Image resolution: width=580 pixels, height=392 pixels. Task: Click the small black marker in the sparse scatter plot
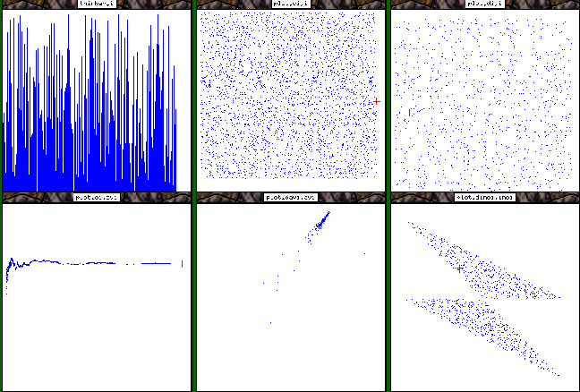pyautogui.click(x=409, y=112)
